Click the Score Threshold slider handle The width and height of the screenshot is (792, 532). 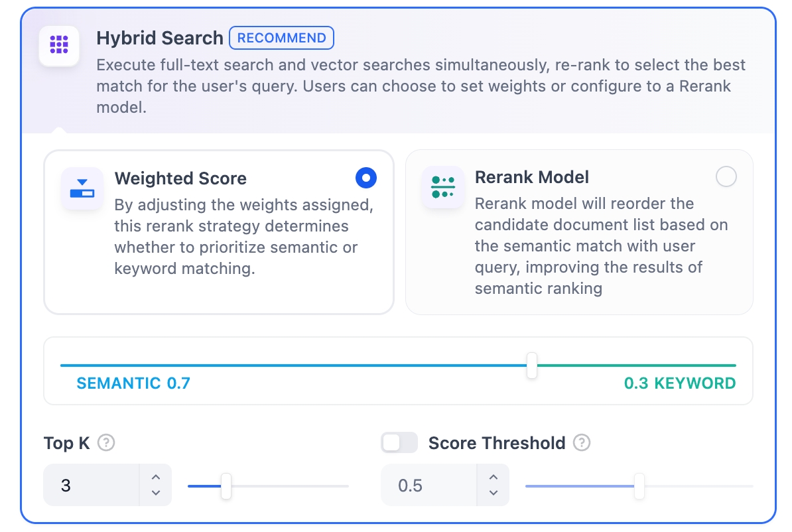click(x=639, y=486)
